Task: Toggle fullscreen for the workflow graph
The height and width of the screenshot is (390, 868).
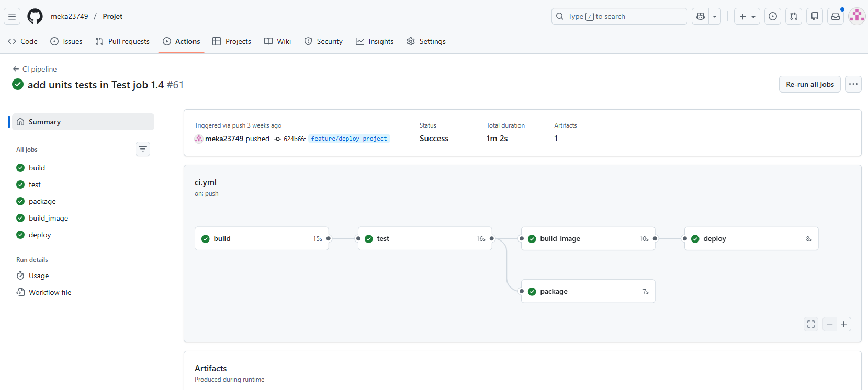Action: 811,324
